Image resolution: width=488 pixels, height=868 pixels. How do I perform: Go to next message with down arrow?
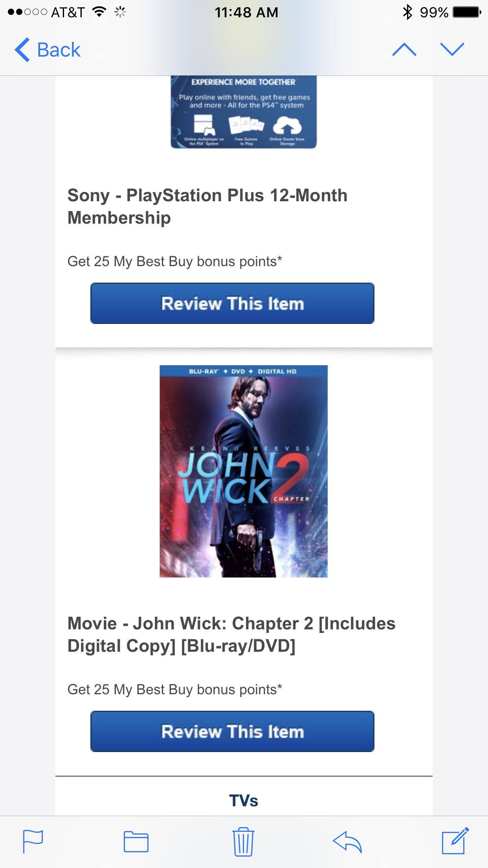coord(452,50)
